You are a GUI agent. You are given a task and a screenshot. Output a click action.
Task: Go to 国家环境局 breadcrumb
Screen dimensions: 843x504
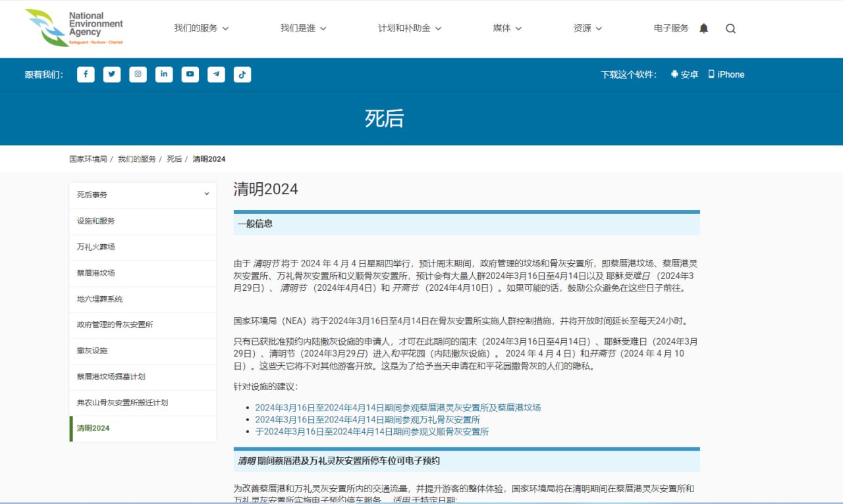click(x=88, y=159)
